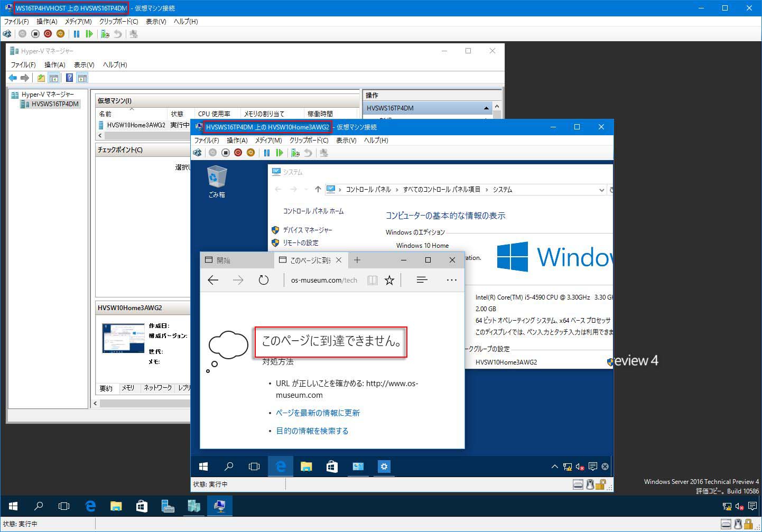Viewport: 762px width, 532px height.
Task: Turn off VM in HVSW10Home3AWG2 connection toolbar
Action: pos(226,153)
